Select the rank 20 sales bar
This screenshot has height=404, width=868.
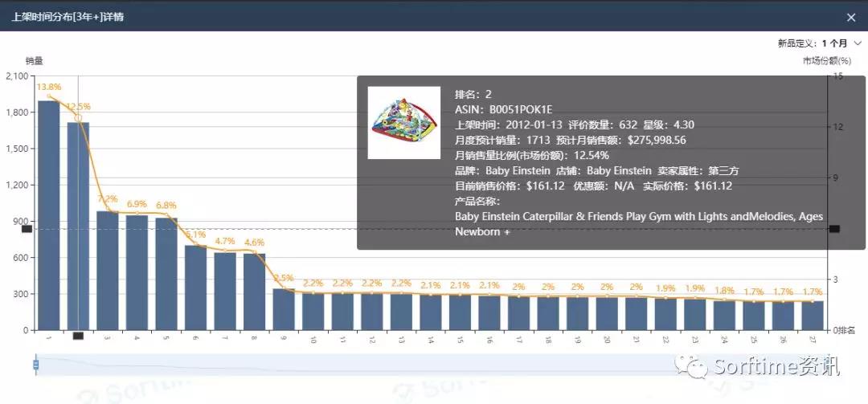pos(607,313)
